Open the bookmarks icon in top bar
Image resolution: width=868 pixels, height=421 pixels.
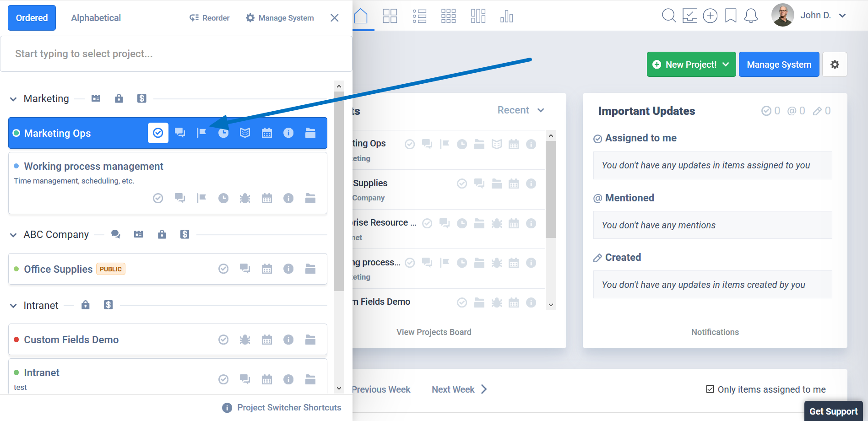pos(731,16)
